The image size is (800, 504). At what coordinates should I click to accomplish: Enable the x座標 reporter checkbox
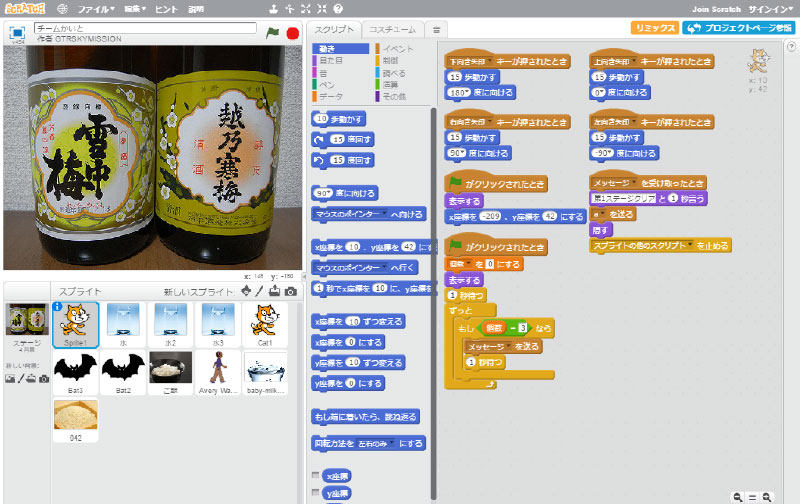click(315, 475)
